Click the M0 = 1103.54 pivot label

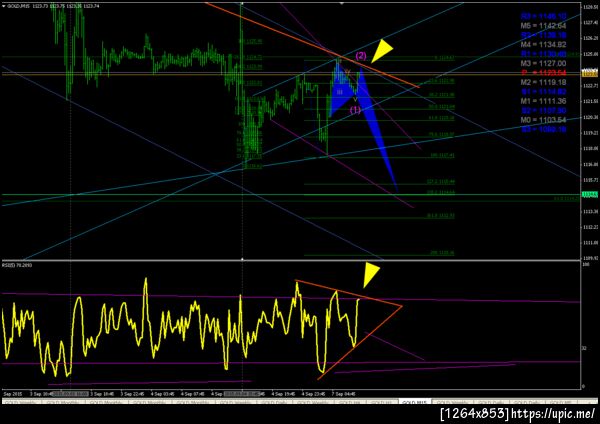[543, 120]
